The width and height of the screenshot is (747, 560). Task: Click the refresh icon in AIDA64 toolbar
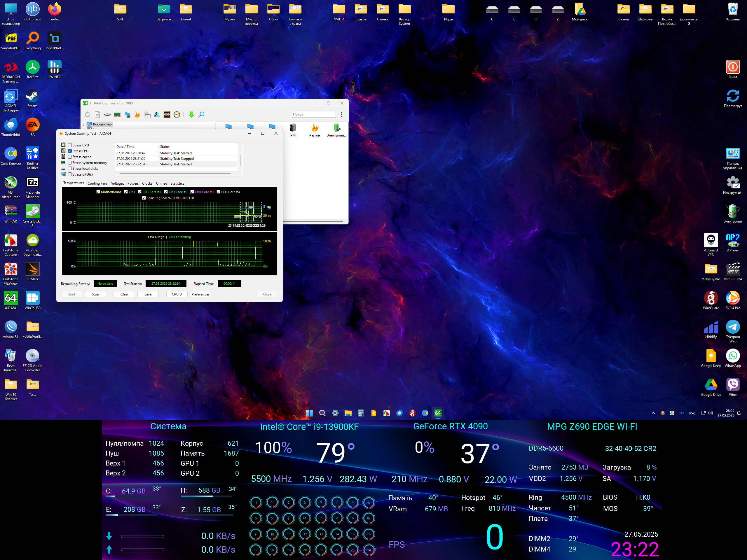click(88, 115)
